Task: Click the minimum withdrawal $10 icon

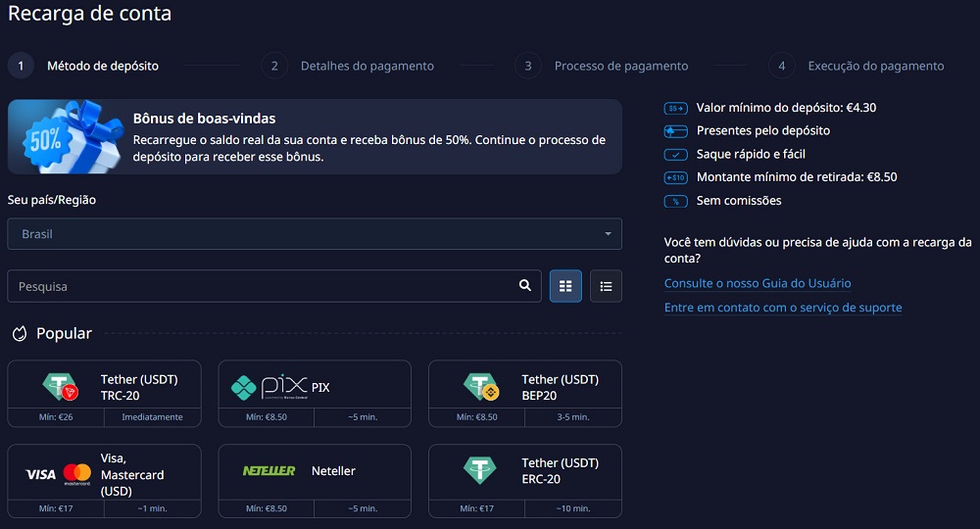Action: [x=675, y=177]
